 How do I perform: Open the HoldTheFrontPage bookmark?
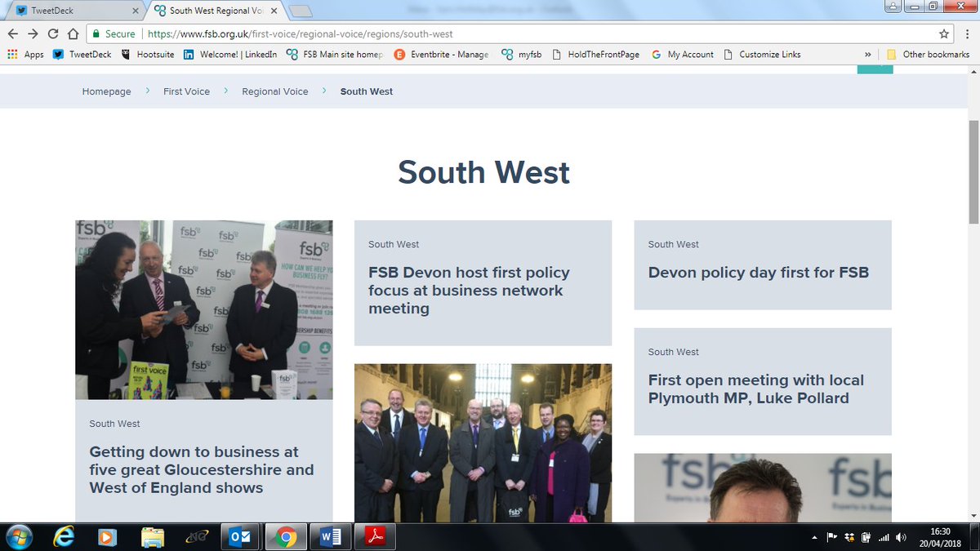pyautogui.click(x=595, y=55)
